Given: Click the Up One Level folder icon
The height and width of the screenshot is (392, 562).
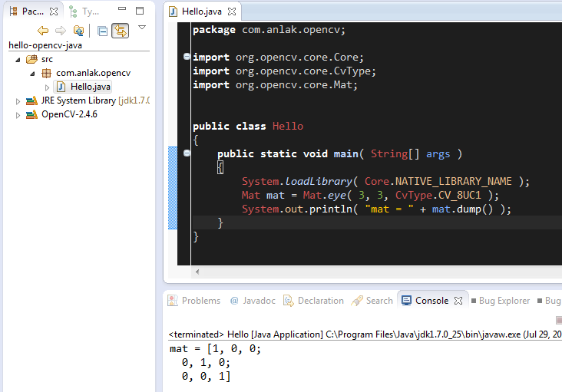Looking at the screenshot, I should [78, 31].
